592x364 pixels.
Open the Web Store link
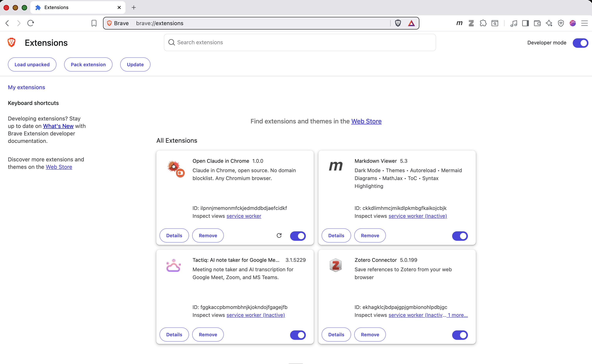coord(366,121)
